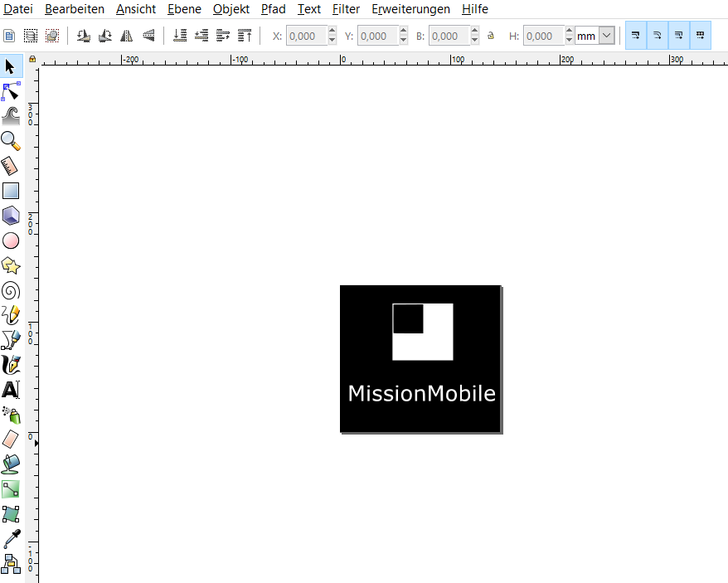Raise selection one step
Screen dimensions: 728x583
coord(223,36)
